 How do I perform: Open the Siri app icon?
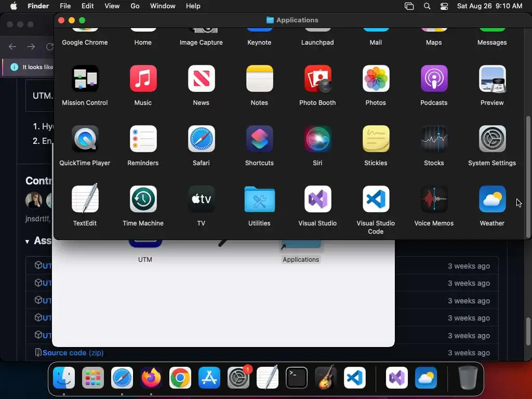click(317, 139)
